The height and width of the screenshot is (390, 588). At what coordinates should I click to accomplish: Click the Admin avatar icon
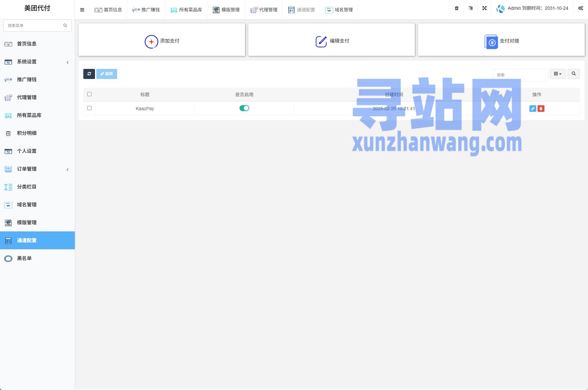click(x=500, y=9)
